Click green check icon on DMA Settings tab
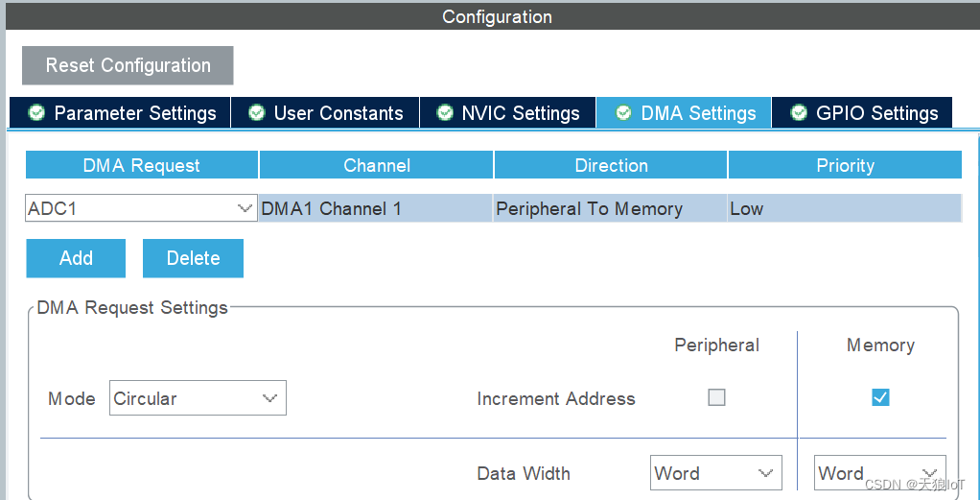Image resolution: width=980 pixels, height=500 pixels. click(x=623, y=112)
